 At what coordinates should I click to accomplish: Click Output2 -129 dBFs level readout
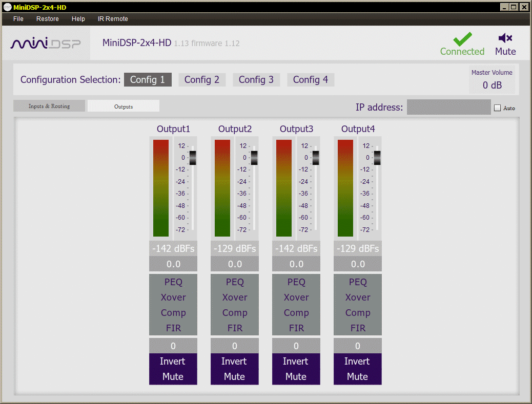click(x=234, y=248)
